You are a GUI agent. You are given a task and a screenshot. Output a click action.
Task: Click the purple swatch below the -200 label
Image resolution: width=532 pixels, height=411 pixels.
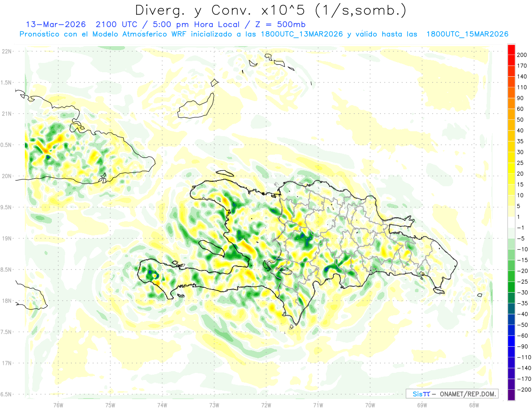511,395
